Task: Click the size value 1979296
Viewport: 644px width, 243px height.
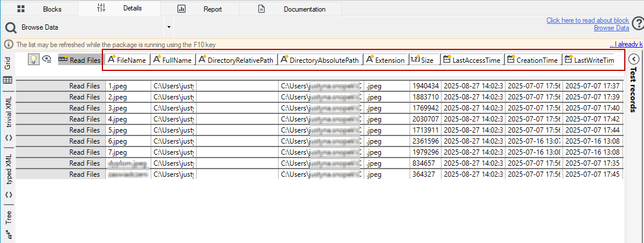Action: tap(425, 152)
